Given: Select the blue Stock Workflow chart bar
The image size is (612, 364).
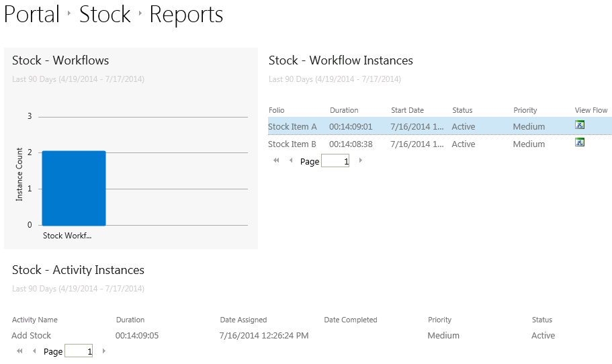Looking at the screenshot, I should [74, 188].
